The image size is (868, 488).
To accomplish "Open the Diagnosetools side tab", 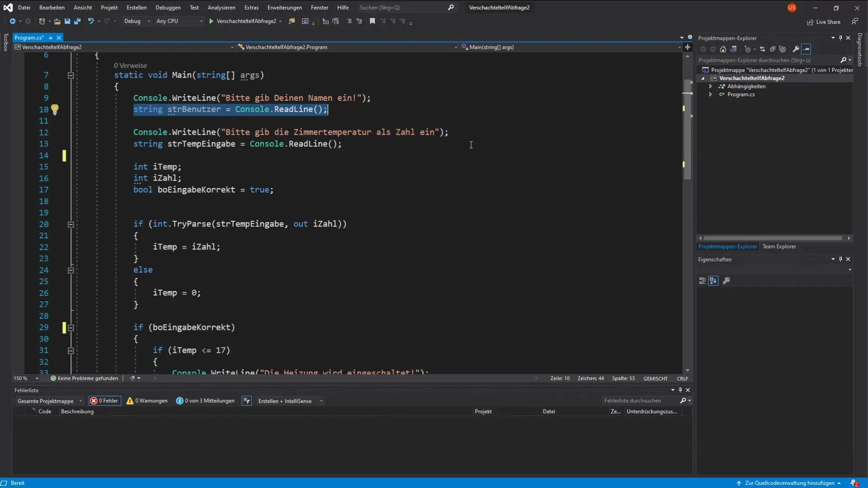I will click(860, 50).
